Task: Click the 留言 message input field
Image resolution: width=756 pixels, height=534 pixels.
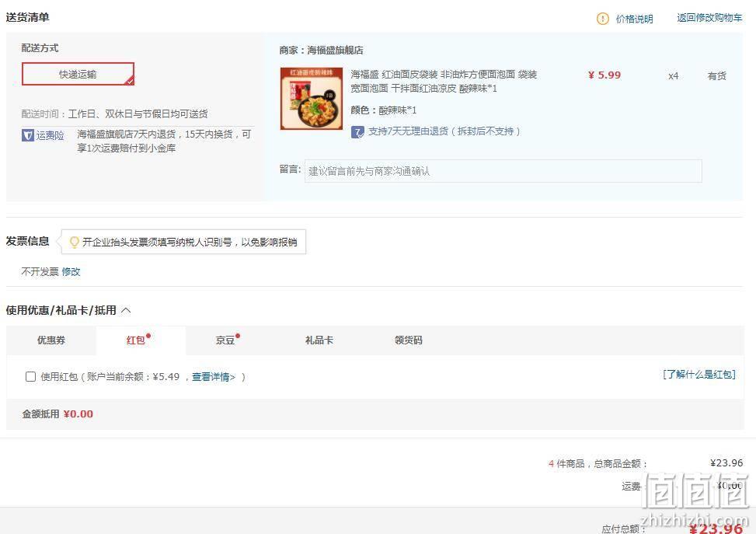Action: (x=503, y=171)
